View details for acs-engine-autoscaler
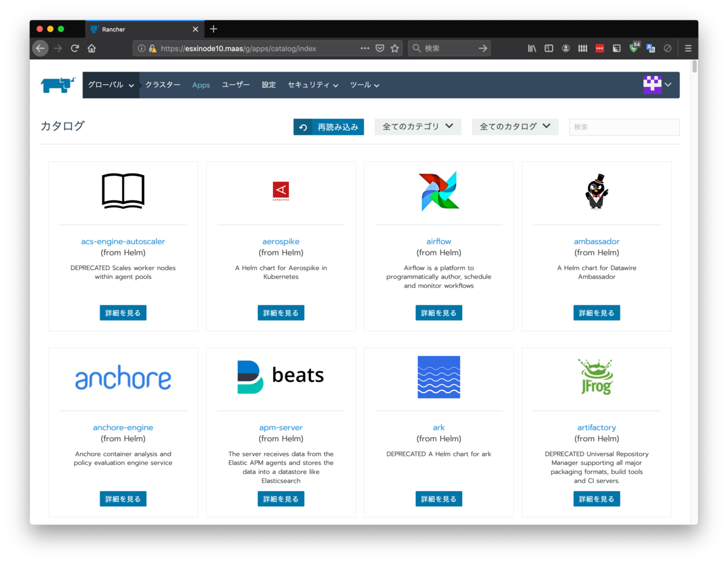Image resolution: width=728 pixels, height=564 pixels. (123, 313)
